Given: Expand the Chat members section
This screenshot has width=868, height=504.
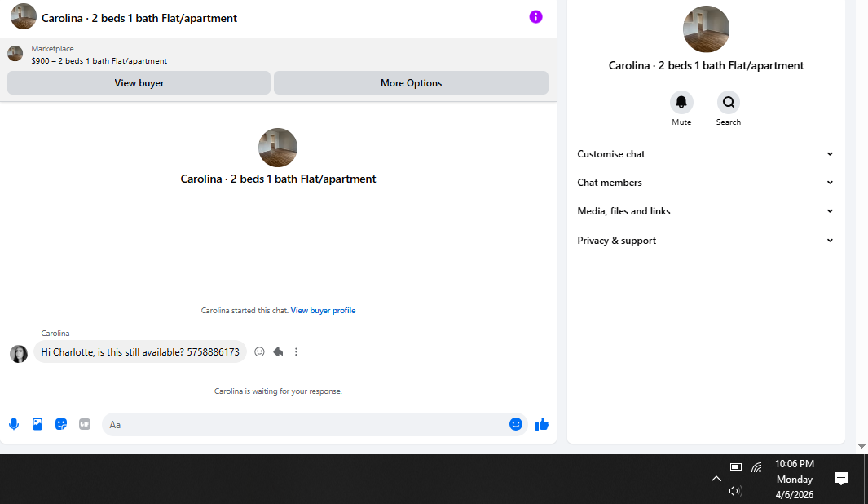Looking at the screenshot, I should 705,182.
